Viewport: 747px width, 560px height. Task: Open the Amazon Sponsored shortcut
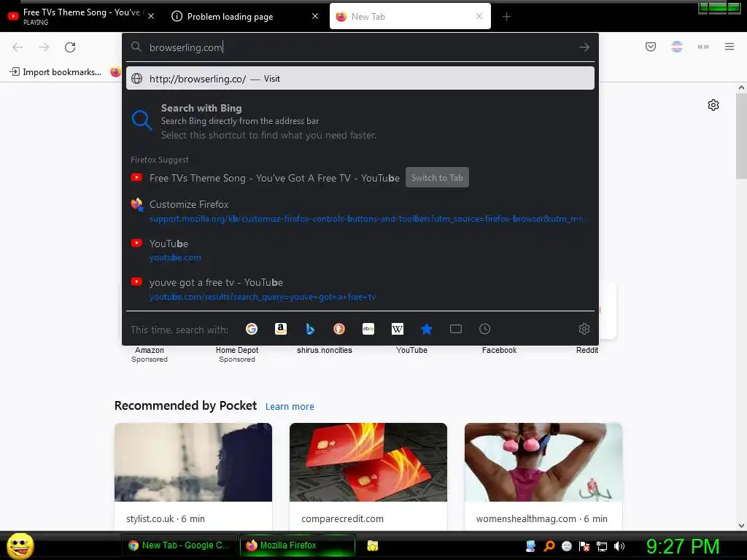(149, 354)
